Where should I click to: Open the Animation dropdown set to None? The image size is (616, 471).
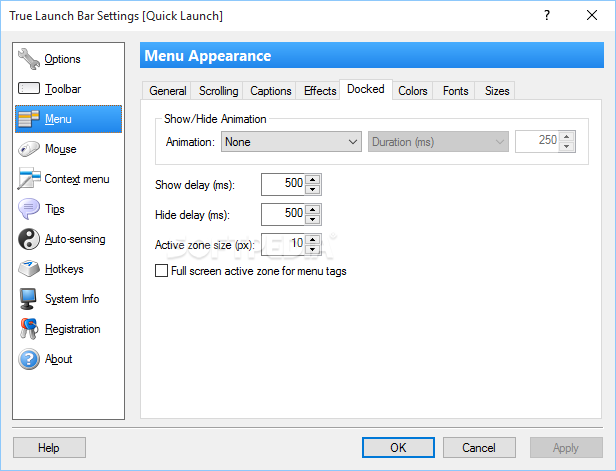click(291, 141)
